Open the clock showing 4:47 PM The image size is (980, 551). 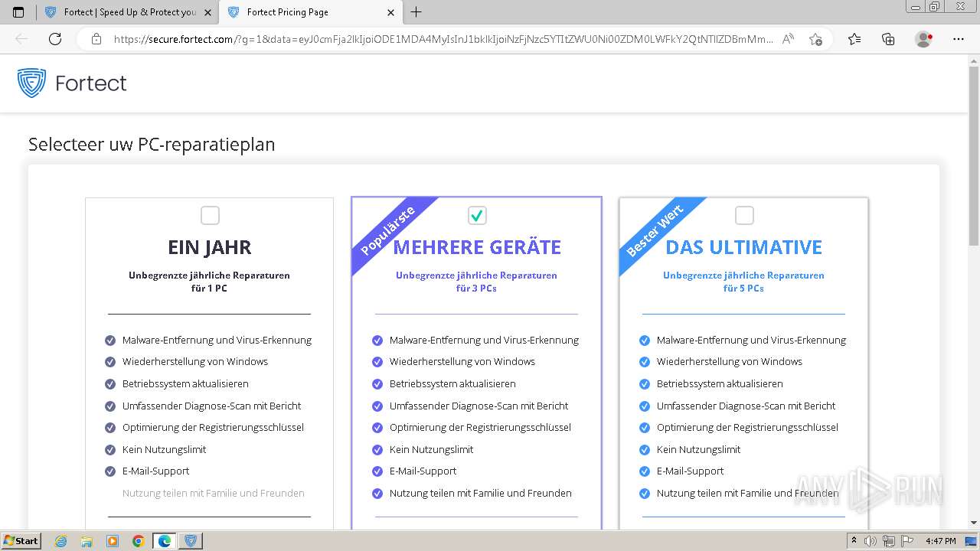(x=940, y=541)
